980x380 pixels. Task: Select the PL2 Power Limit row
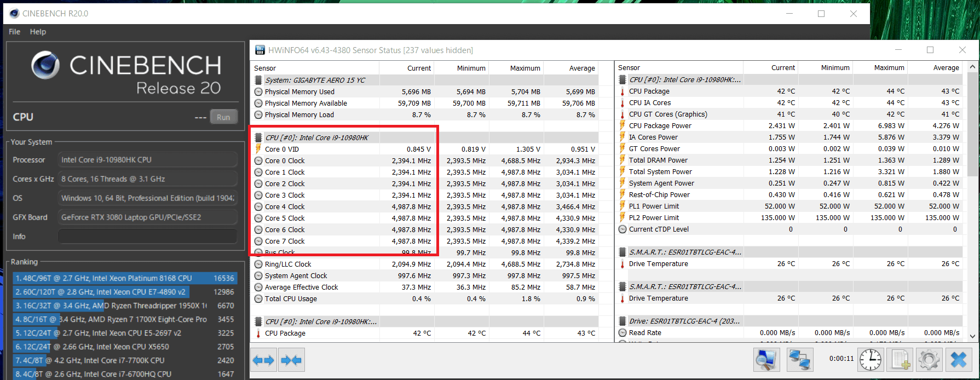789,217
